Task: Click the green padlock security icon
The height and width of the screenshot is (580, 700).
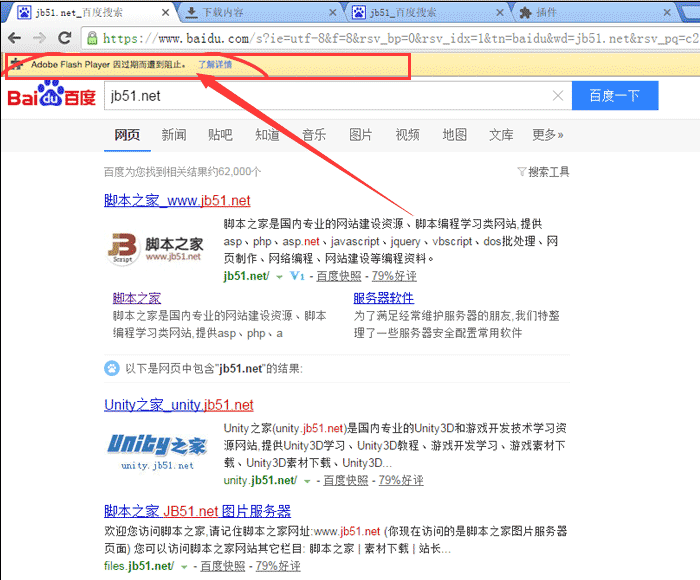Action: [x=92, y=38]
